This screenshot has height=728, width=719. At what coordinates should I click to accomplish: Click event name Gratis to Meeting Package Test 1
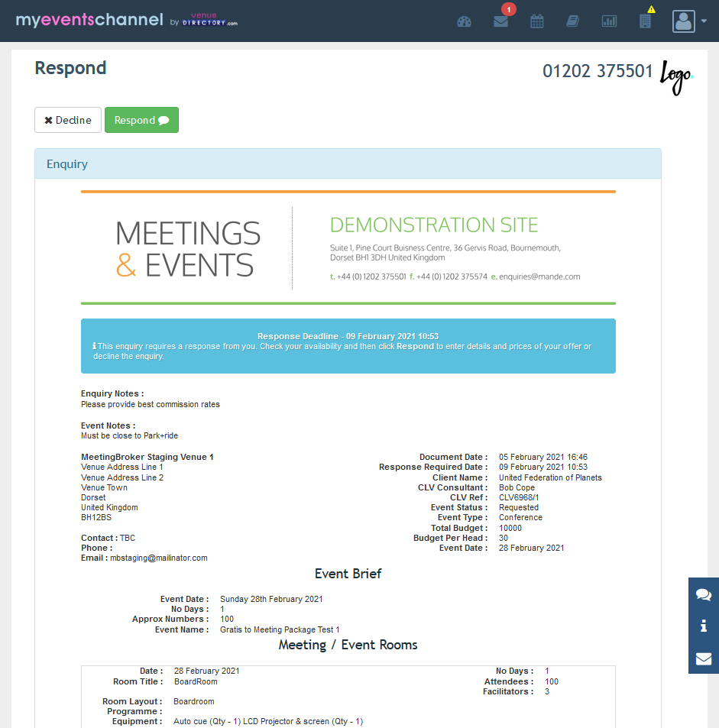(x=280, y=630)
